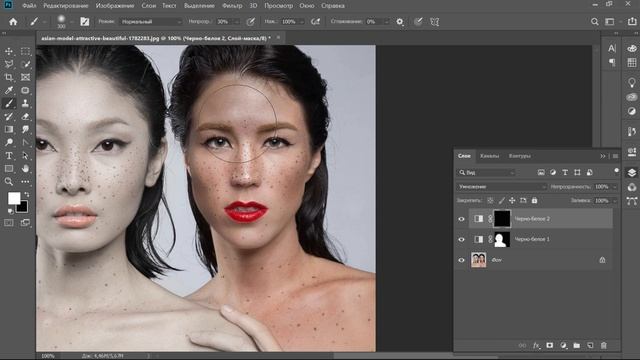Open the brush opacity 30% dropdown
640x360 pixels.
pos(237,22)
